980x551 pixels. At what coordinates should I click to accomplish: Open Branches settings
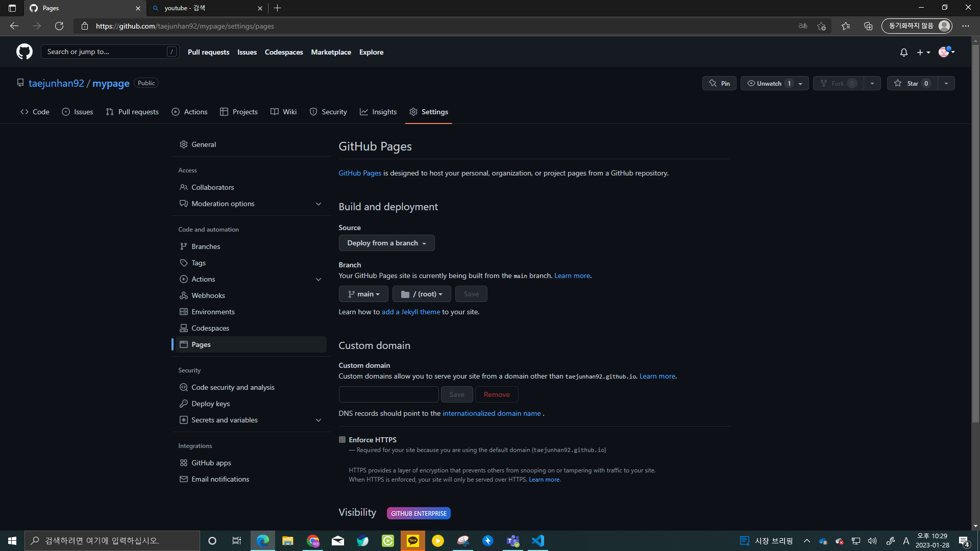point(251,246)
